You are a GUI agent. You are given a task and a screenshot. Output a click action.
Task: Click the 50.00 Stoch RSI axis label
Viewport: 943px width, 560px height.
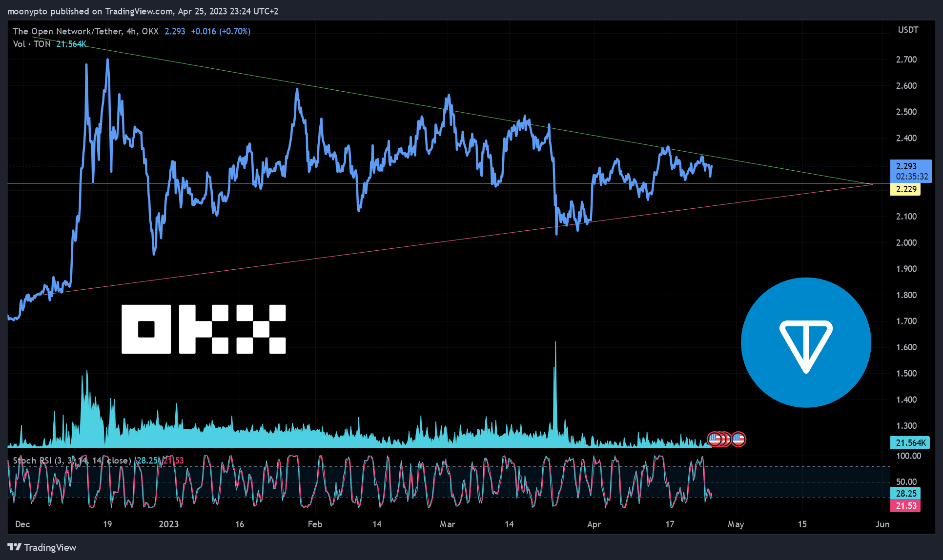click(x=906, y=482)
